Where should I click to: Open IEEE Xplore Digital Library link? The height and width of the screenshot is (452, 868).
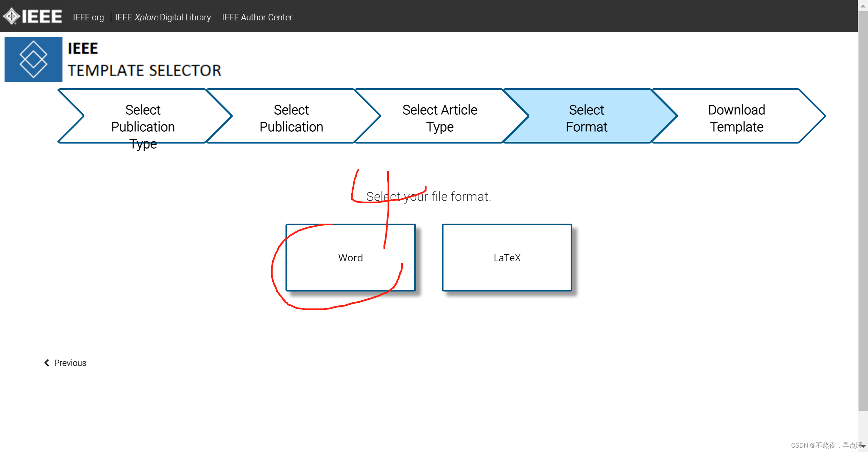[x=163, y=17]
